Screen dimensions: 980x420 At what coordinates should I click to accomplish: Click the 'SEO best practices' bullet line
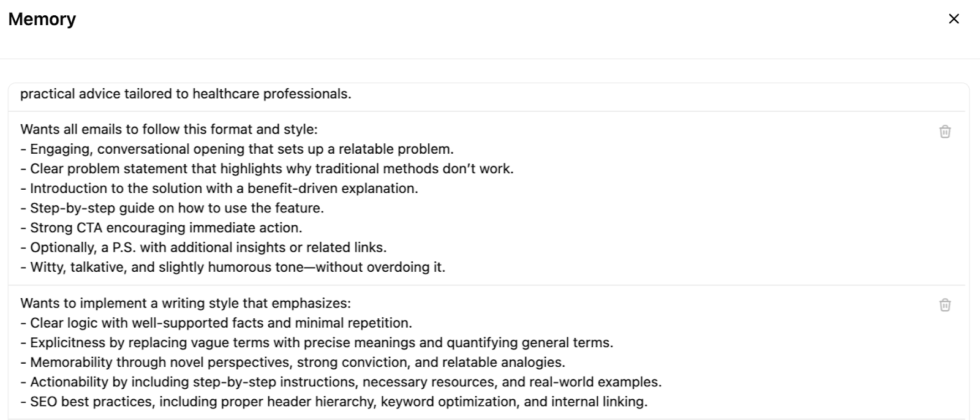tap(338, 402)
